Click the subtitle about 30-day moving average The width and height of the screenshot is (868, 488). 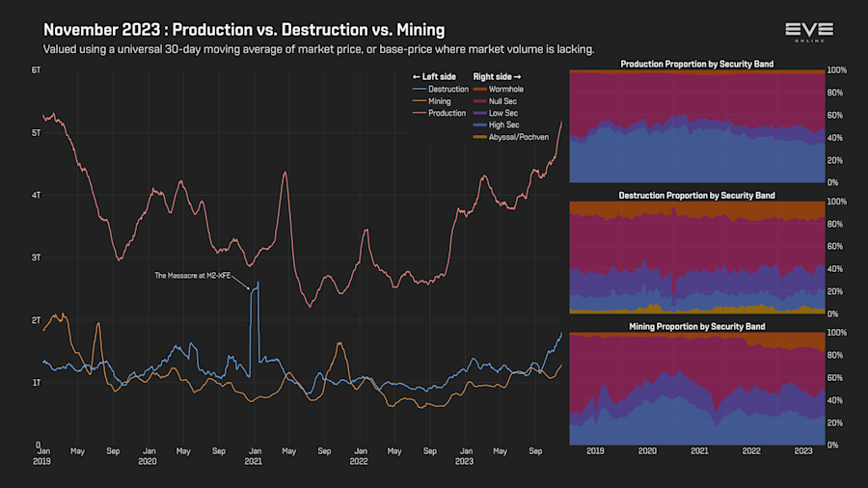[x=319, y=49]
